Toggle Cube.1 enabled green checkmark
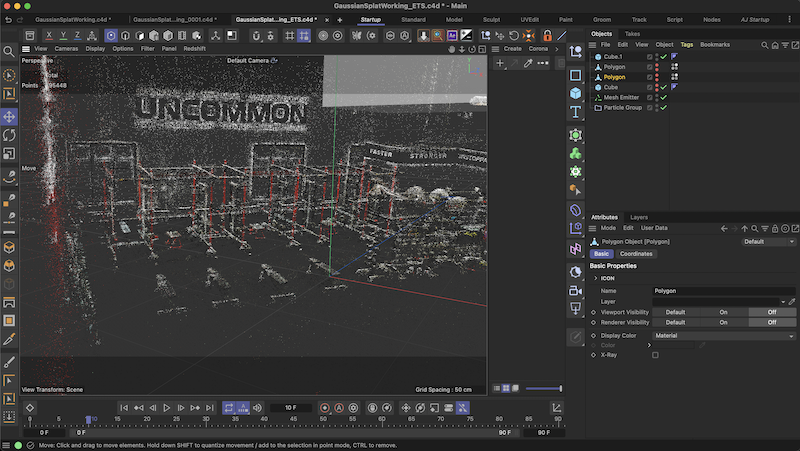 (x=664, y=57)
